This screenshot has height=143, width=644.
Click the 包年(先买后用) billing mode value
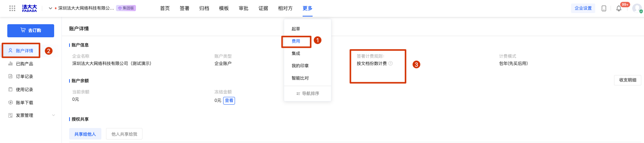pyautogui.click(x=513, y=63)
